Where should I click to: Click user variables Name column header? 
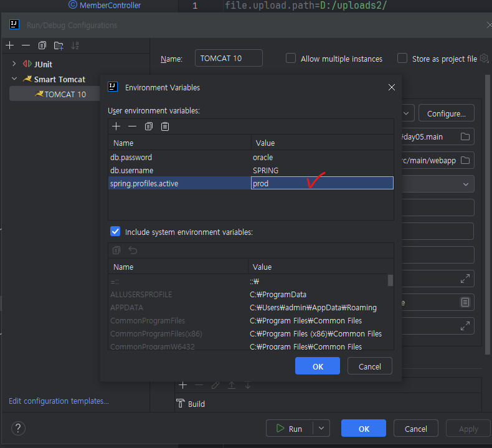179,143
